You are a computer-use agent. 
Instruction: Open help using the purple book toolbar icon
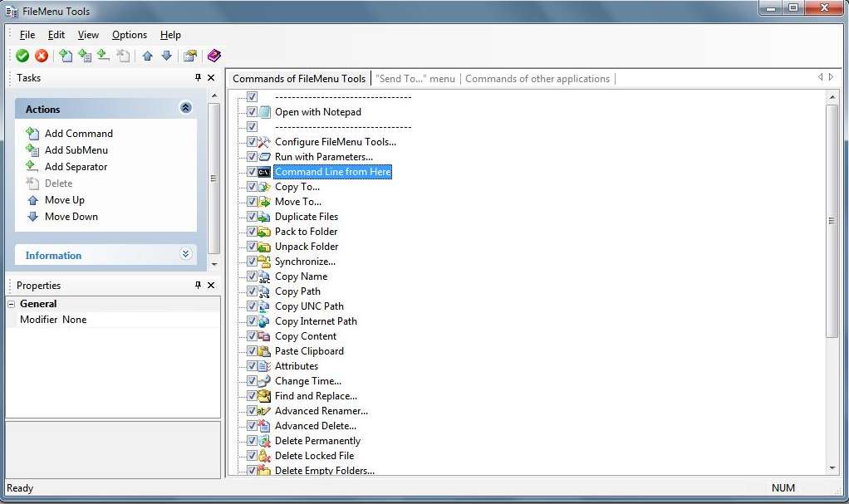213,56
